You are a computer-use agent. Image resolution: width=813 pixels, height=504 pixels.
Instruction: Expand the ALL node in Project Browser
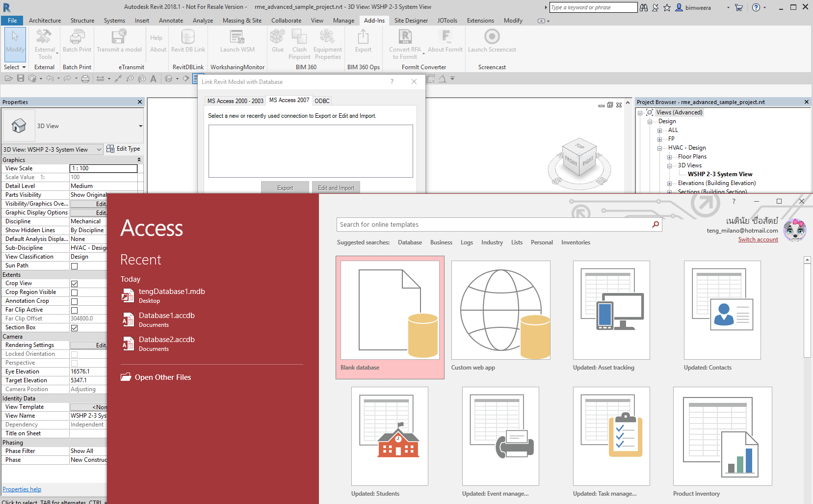[x=660, y=131]
